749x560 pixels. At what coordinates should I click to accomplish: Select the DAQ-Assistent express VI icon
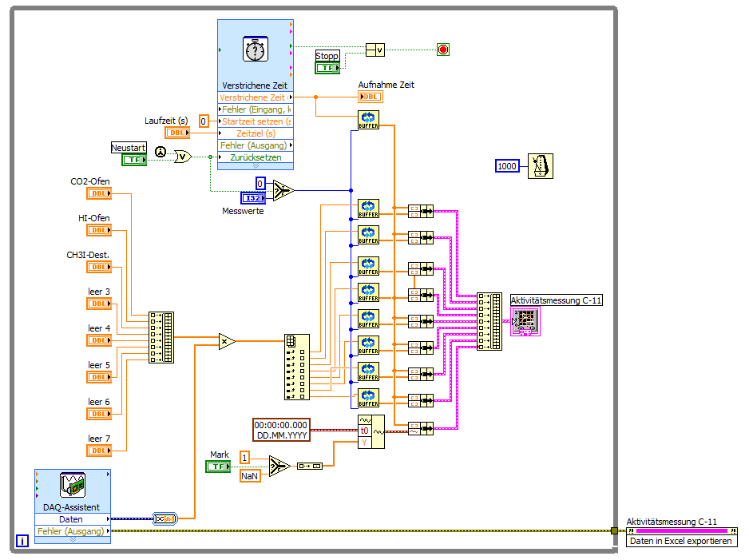point(73,484)
